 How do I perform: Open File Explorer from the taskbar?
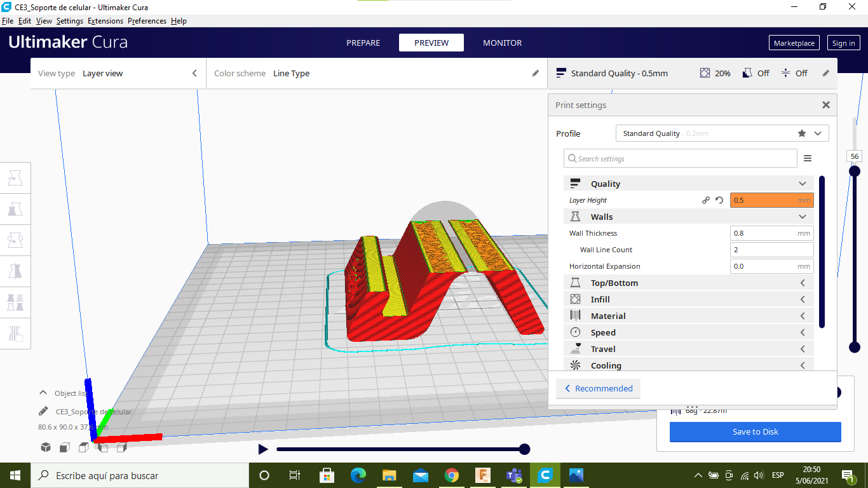[x=390, y=475]
